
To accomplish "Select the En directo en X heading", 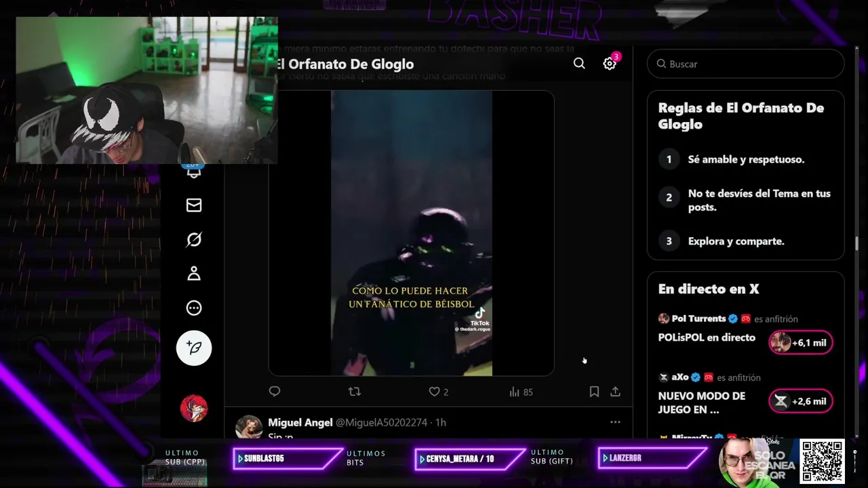I will click(709, 289).
